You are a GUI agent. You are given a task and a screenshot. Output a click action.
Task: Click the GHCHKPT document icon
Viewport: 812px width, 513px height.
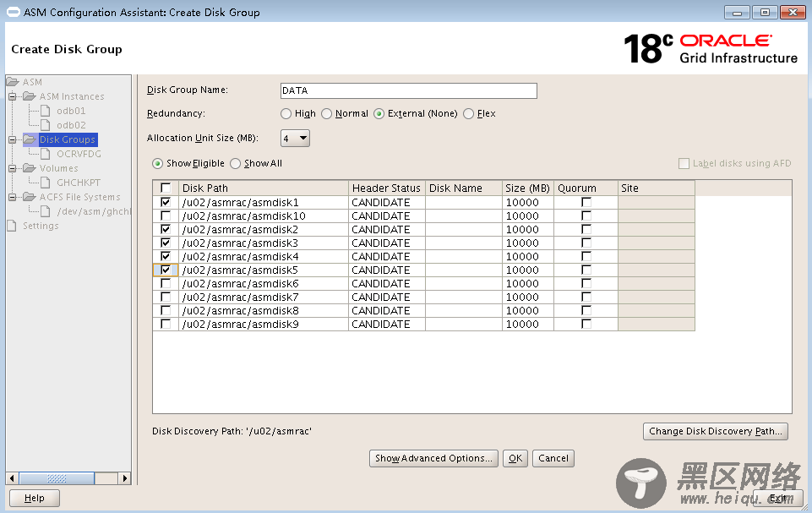(46, 183)
